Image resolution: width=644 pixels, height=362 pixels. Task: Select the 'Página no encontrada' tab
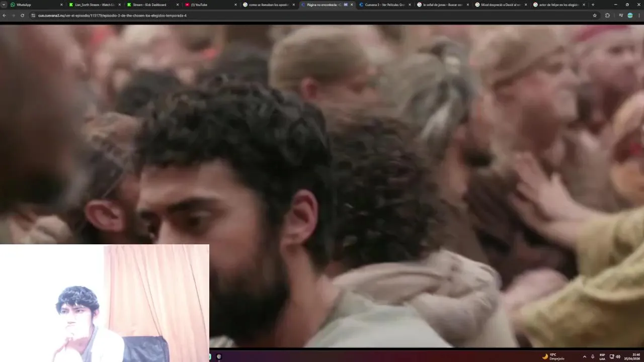click(x=327, y=5)
